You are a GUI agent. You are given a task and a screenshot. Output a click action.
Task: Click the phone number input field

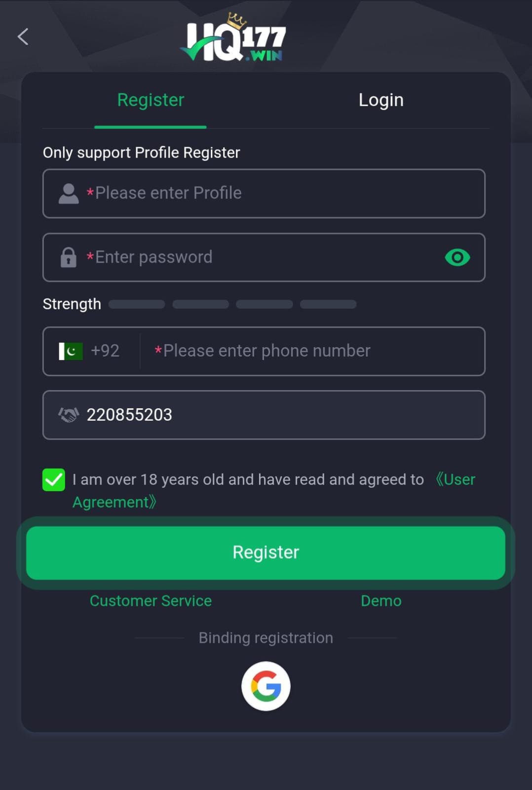(311, 351)
